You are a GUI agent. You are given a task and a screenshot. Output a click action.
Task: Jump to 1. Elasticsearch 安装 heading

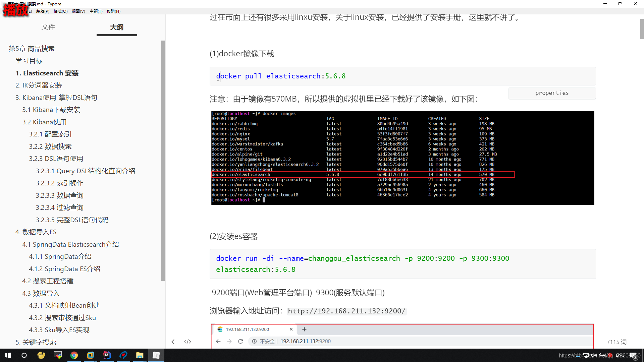tap(47, 73)
